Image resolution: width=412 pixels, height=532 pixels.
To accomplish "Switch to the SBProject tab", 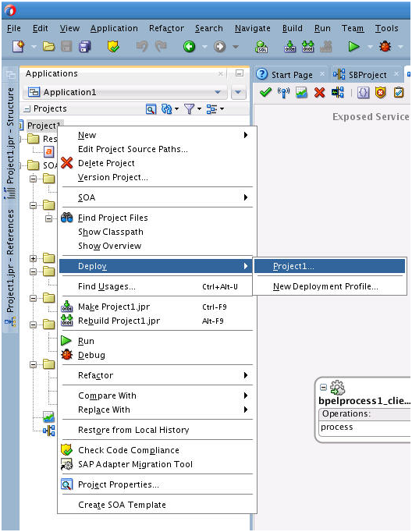I will click(x=368, y=75).
